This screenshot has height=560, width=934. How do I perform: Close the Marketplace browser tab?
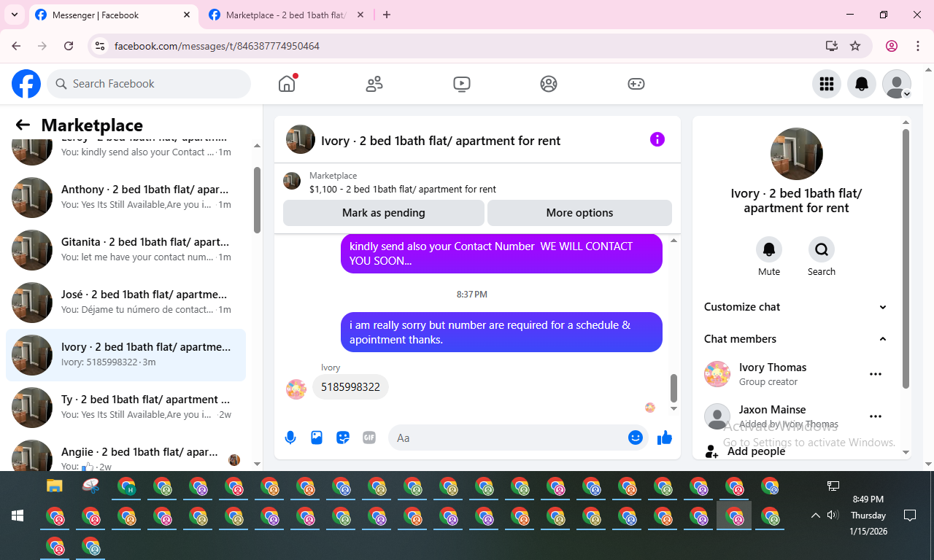360,15
